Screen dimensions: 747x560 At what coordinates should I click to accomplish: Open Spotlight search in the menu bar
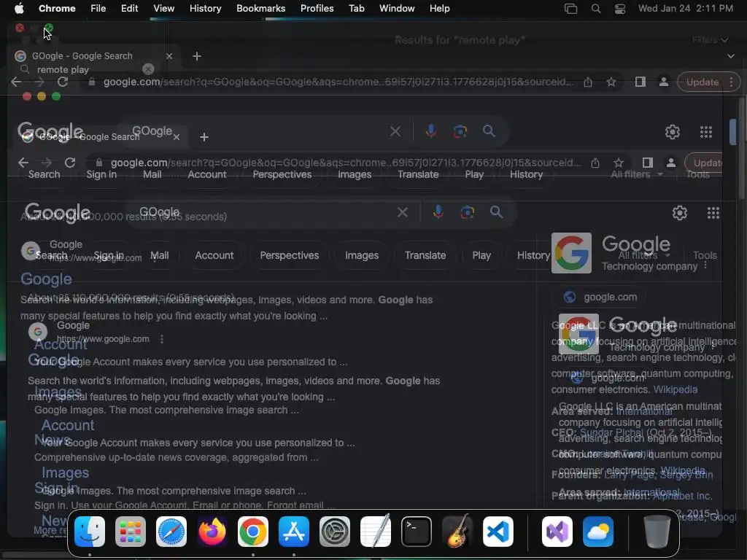595,9
